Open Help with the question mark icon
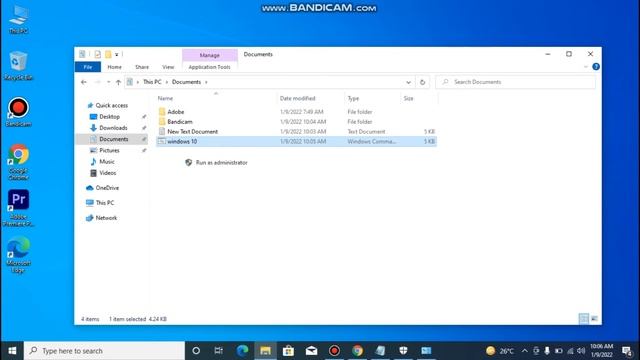 tap(596, 67)
